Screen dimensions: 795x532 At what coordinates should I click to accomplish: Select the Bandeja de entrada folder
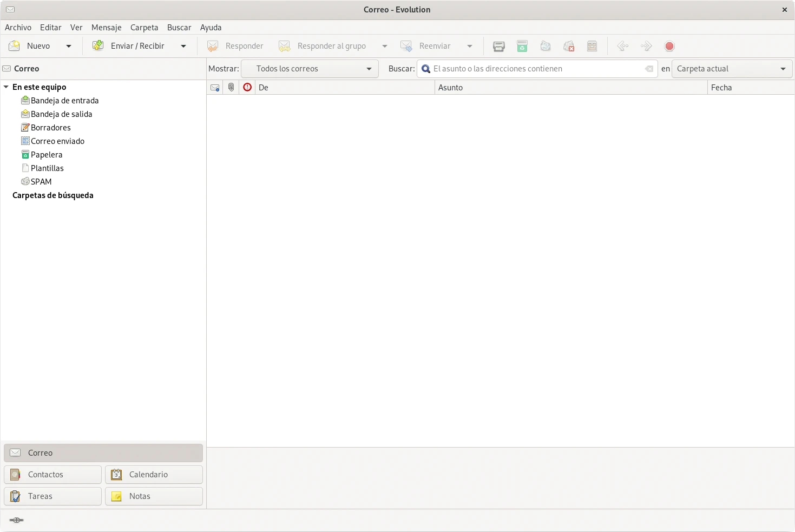point(64,101)
